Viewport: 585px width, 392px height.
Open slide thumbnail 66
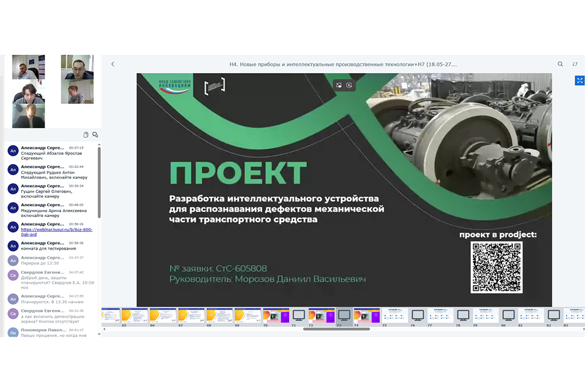pyautogui.click(x=163, y=315)
